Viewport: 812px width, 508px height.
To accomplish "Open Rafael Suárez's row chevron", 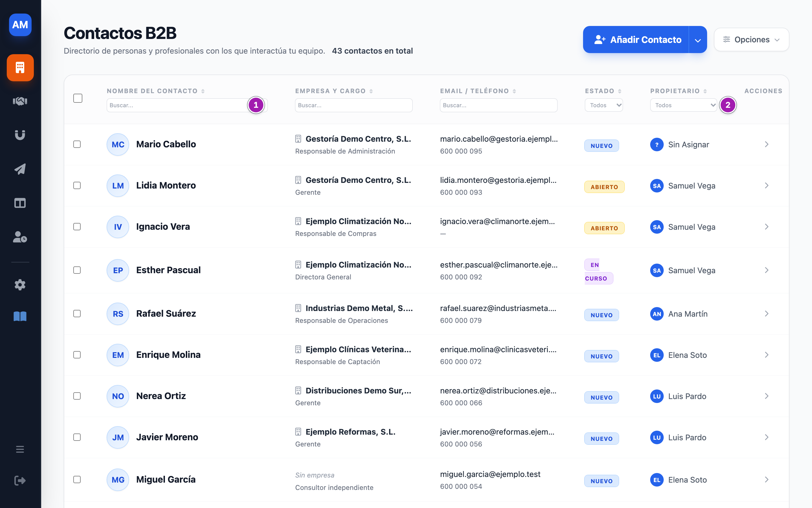I will pos(767,314).
